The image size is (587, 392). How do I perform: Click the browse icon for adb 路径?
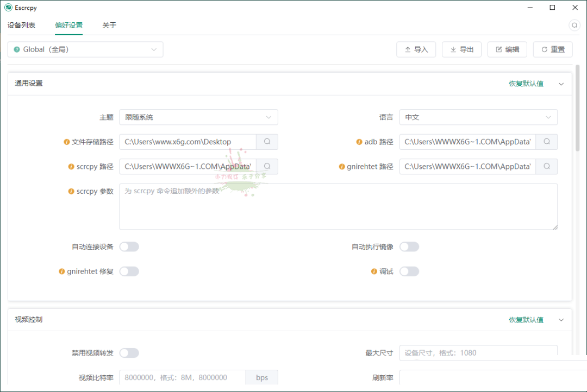click(547, 142)
